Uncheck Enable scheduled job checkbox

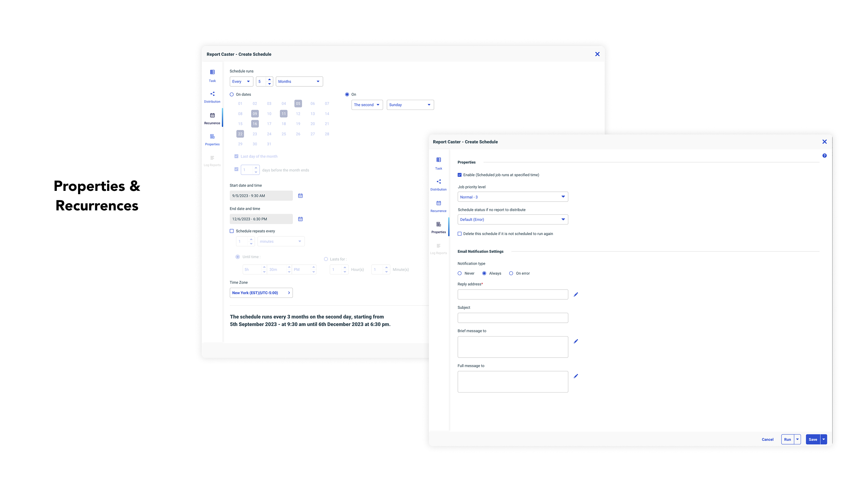click(460, 175)
